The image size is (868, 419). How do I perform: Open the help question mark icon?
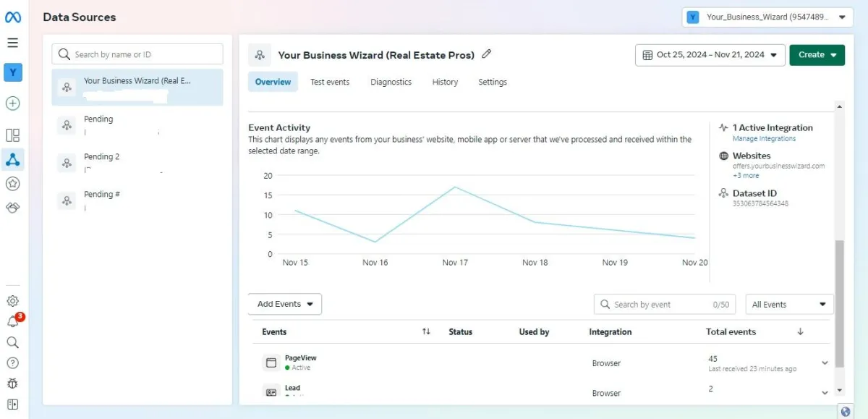(13, 363)
